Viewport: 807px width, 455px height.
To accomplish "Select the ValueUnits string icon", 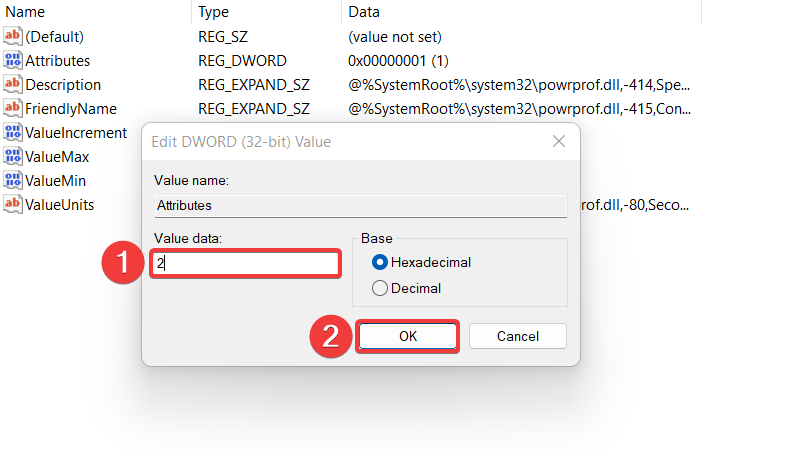I will [13, 204].
